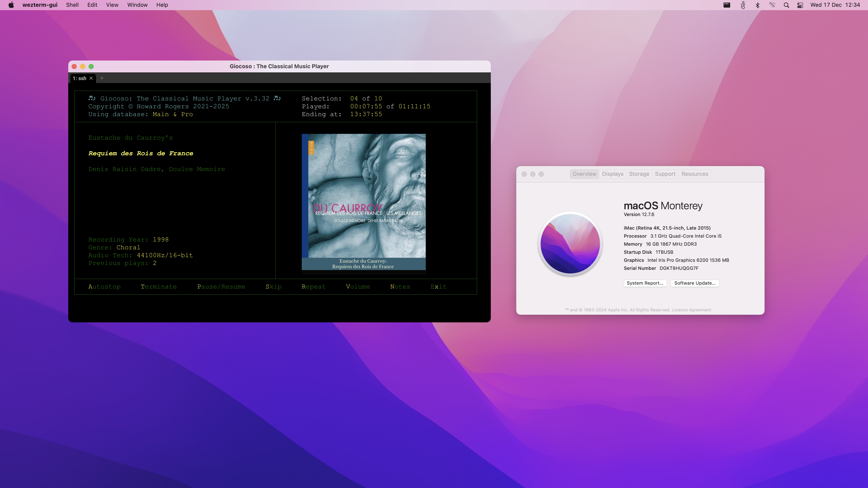Open the Window menu
Viewport: 868px width, 488px height.
[137, 5]
